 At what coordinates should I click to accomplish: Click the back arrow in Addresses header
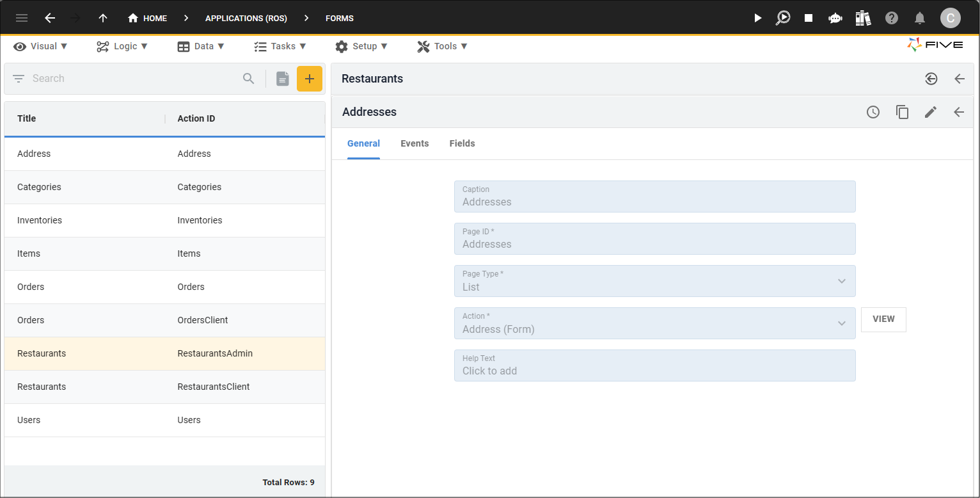(959, 112)
